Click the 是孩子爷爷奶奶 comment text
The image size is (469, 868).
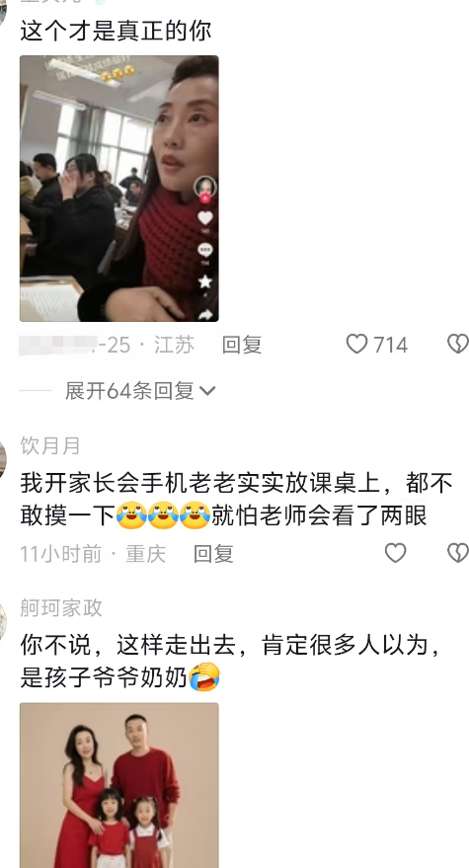coord(104,678)
